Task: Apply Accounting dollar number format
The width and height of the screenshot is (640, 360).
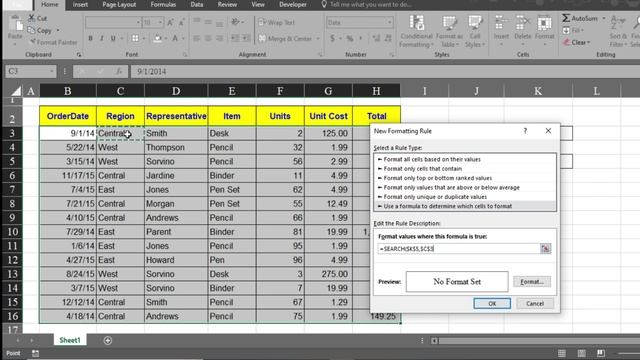Action: (332, 38)
